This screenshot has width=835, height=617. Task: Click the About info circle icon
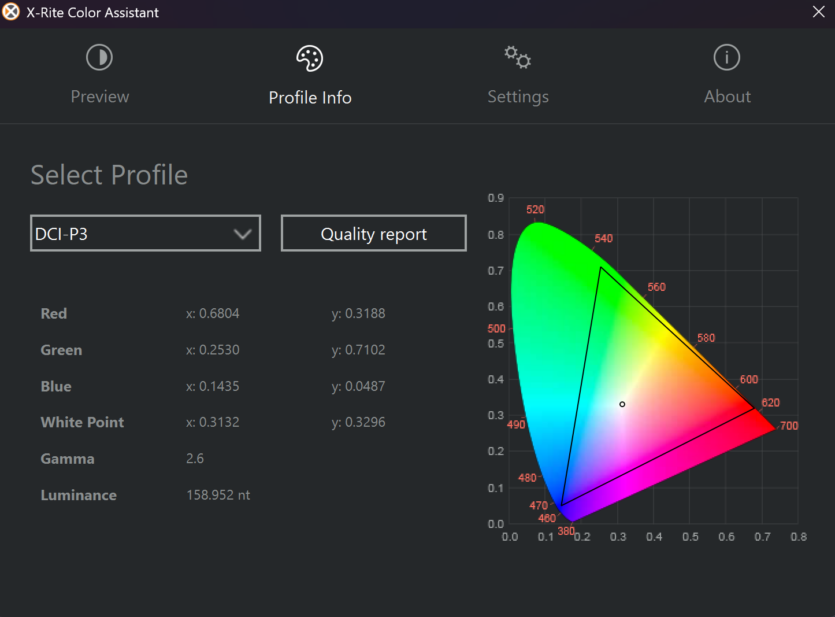726,57
